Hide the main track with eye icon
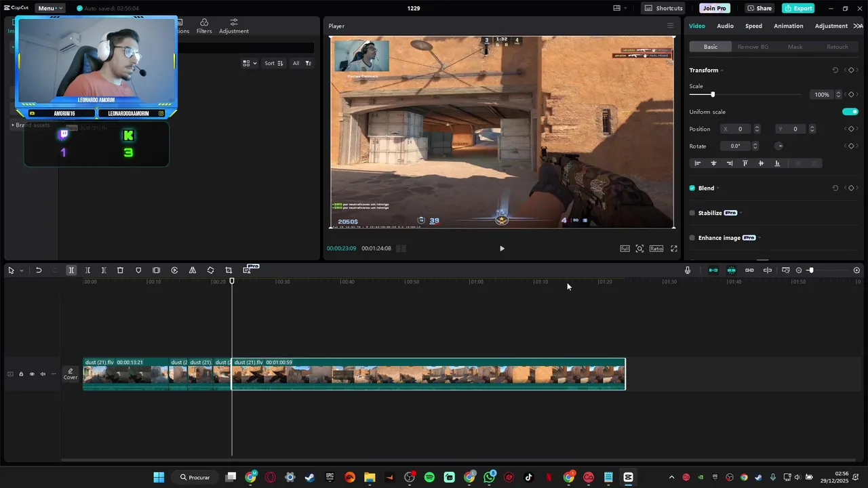This screenshot has width=868, height=488. [x=32, y=374]
